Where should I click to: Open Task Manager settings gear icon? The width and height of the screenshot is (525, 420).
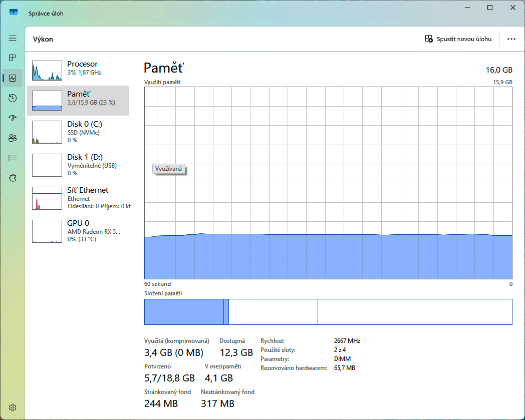click(13, 407)
